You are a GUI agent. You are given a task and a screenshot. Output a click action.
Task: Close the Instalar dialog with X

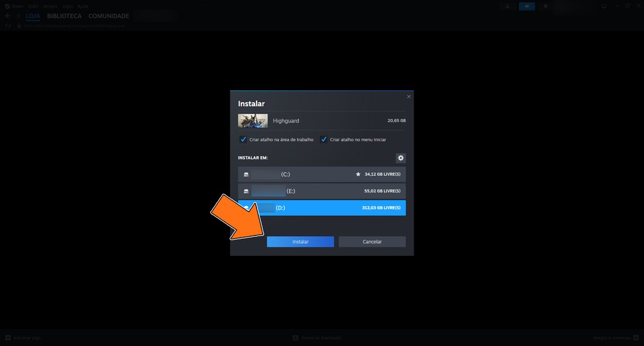pos(408,96)
